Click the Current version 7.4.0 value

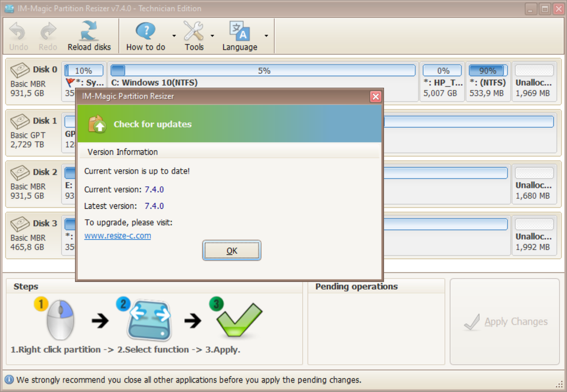(154, 190)
